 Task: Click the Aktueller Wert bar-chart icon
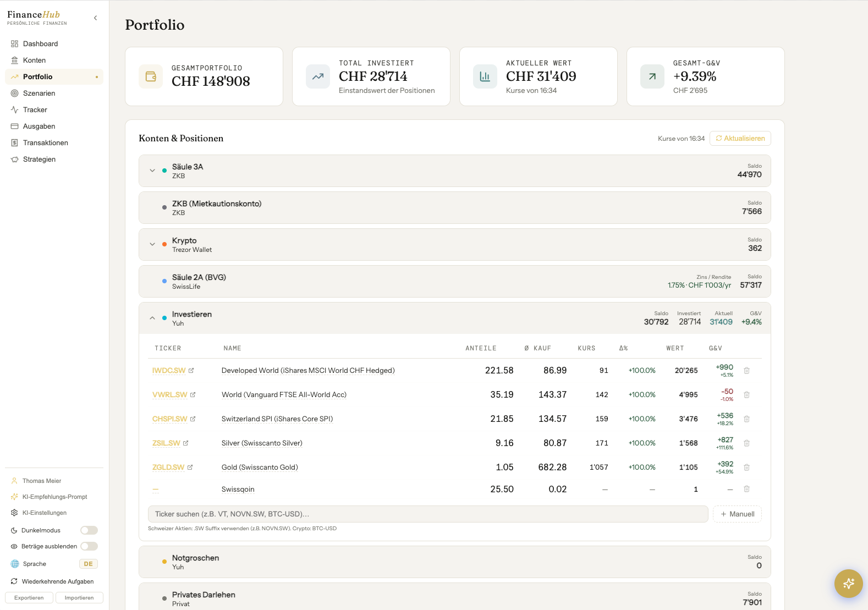485,76
